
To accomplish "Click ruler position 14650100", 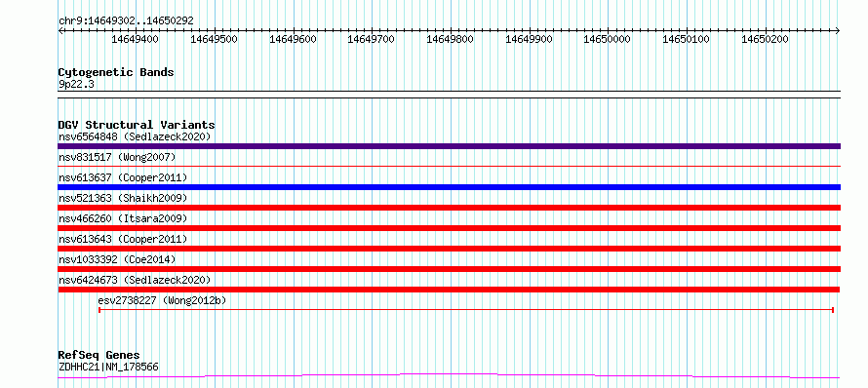I will 686,39.
